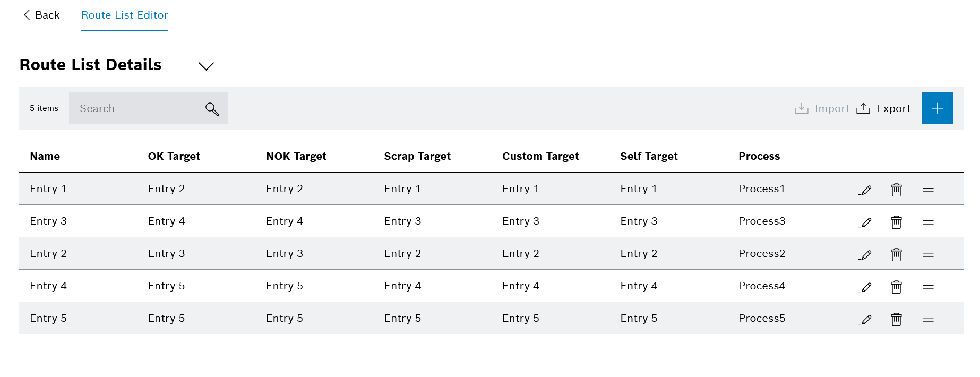The height and width of the screenshot is (377, 980).
Task: Go Back to the previous page
Action: [41, 15]
